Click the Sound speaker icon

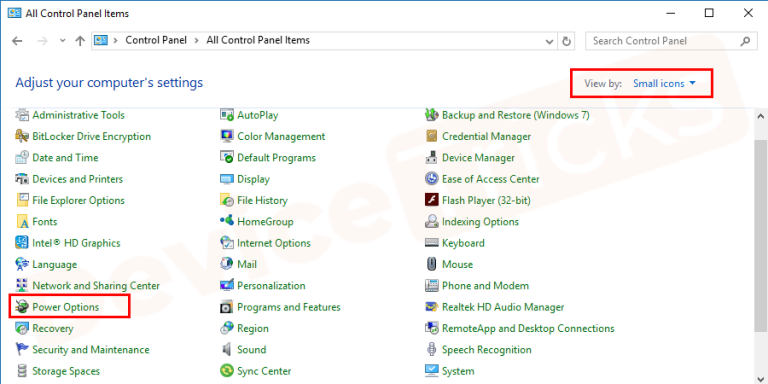click(227, 350)
